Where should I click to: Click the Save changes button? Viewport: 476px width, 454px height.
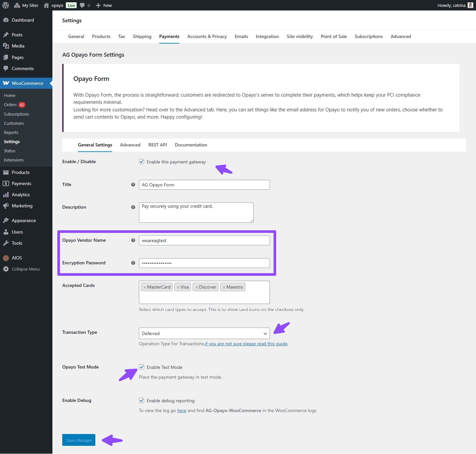(79, 440)
